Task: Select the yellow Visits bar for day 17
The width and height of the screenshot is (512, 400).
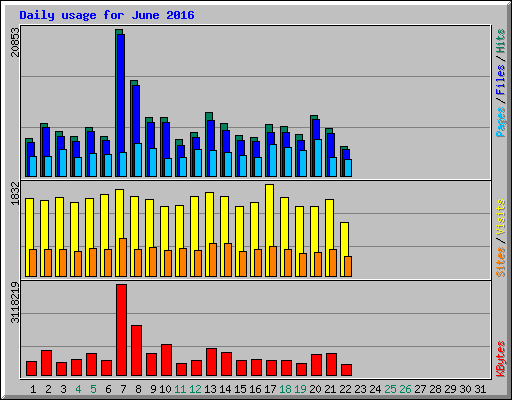Action: pyautogui.click(x=269, y=215)
